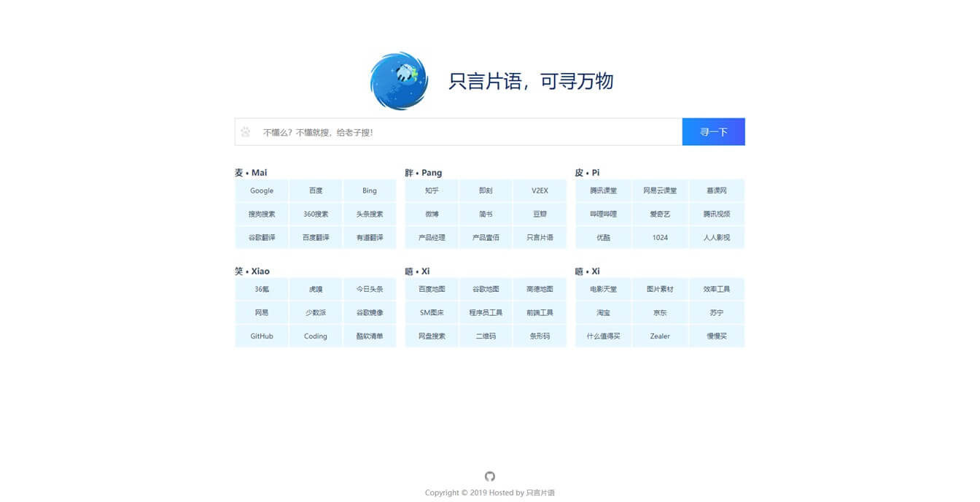Open 虎嗅 link
The height and width of the screenshot is (502, 980).
tap(316, 289)
